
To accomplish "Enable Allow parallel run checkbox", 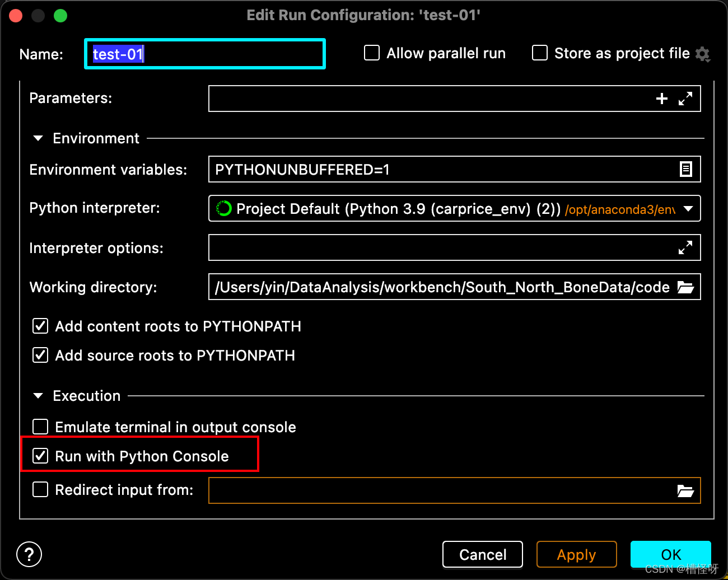I will coord(372,53).
